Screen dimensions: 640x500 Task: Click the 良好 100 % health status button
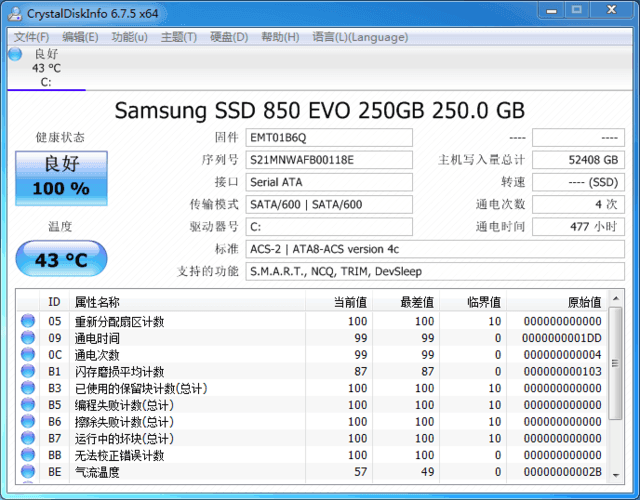coord(61,178)
